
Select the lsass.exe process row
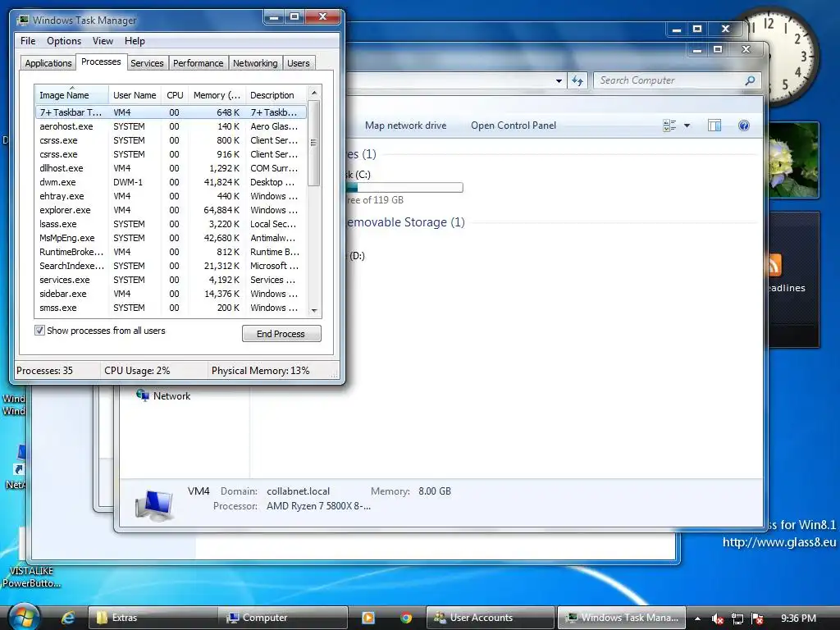tap(171, 224)
